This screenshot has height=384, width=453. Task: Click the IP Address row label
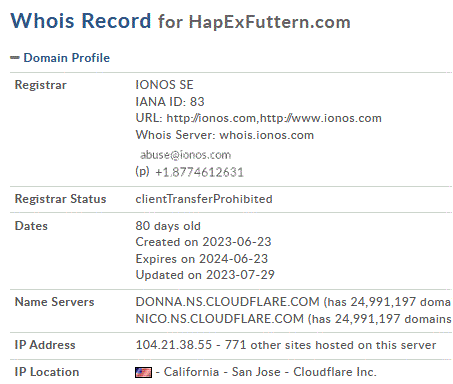coord(45,345)
